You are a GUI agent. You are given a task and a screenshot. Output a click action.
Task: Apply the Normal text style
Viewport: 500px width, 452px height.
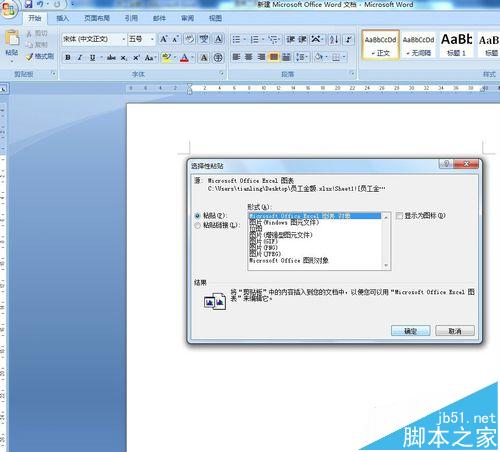[380, 45]
